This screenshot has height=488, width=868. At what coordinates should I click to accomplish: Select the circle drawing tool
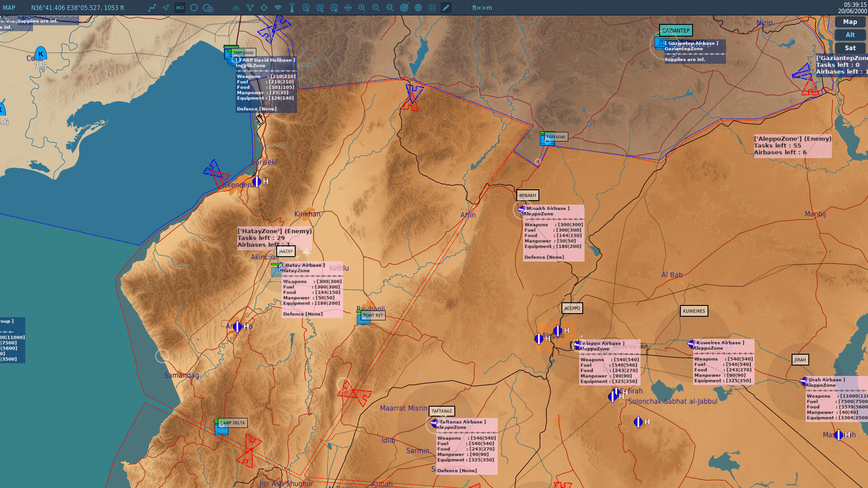[194, 8]
